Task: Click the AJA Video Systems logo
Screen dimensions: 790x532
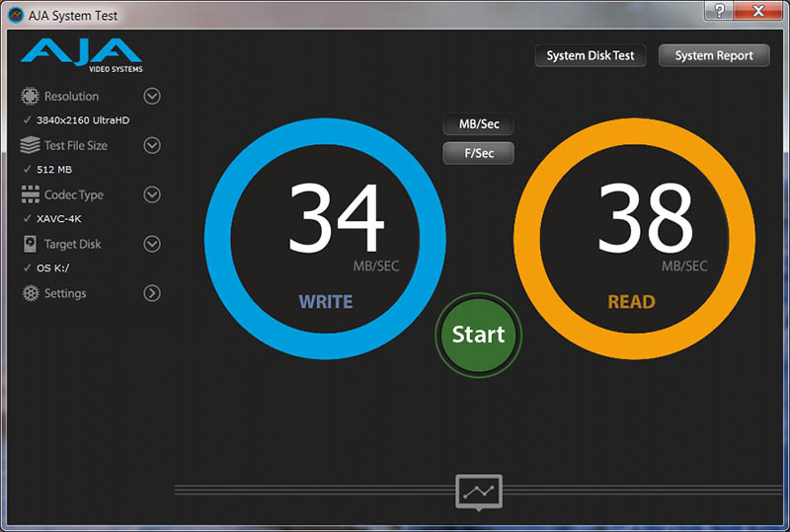Action: pyautogui.click(x=81, y=55)
